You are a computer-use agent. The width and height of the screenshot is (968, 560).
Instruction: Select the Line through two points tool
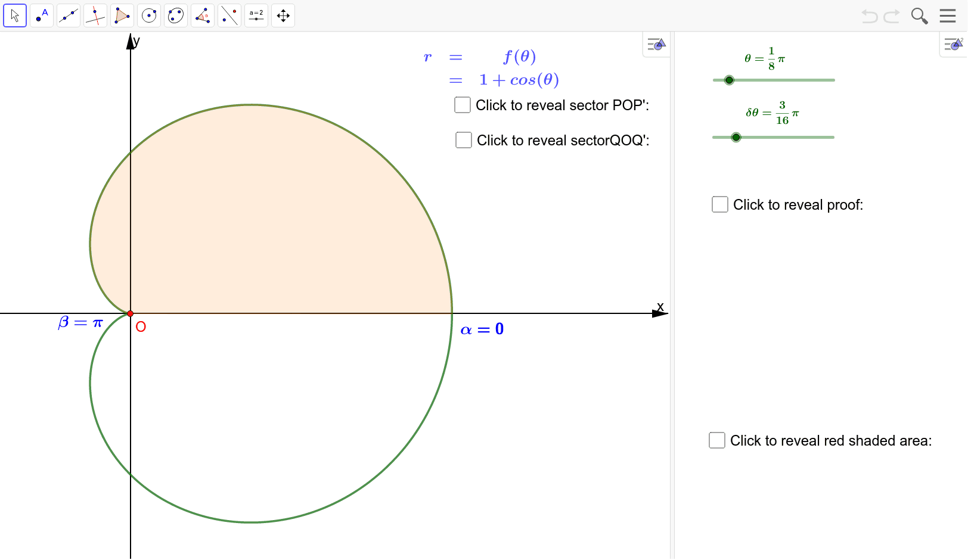tap(69, 15)
